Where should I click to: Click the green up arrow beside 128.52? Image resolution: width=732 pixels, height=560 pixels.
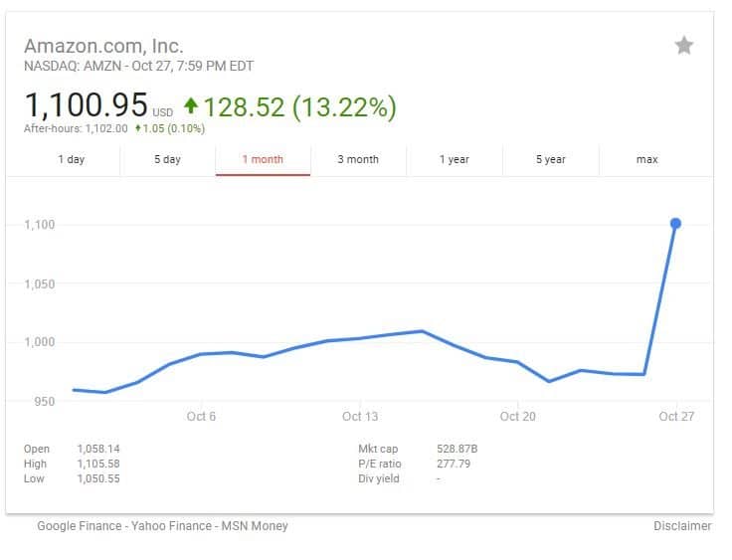pos(191,106)
